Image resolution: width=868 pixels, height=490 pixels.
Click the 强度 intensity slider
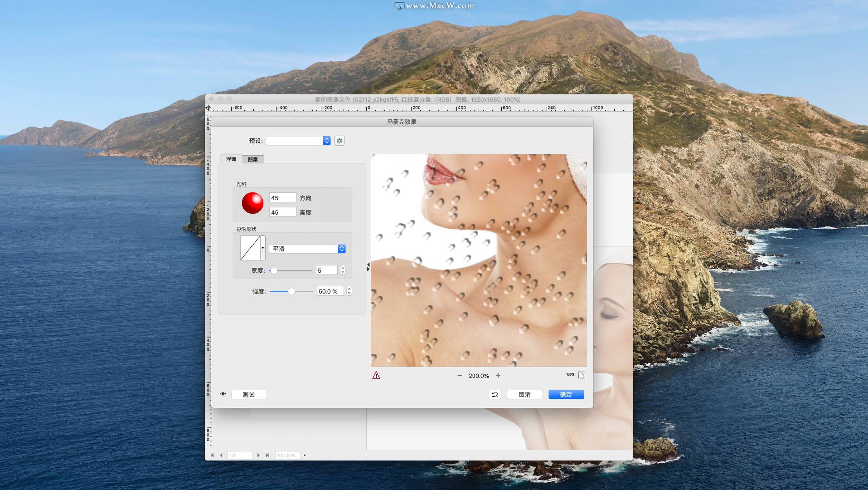(x=291, y=291)
